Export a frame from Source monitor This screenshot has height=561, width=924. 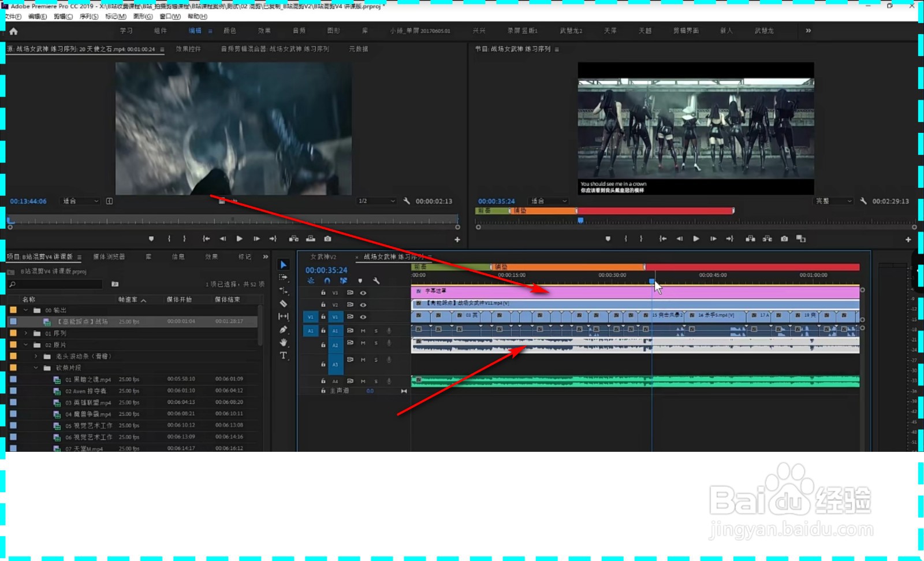tap(327, 239)
